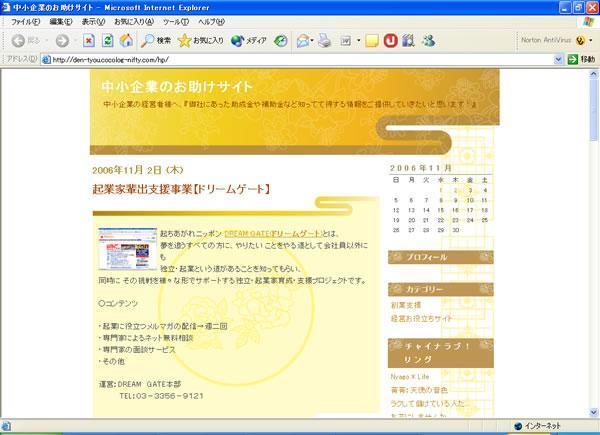Expand the Forward button history dropdown arrow
Image resolution: width=600 pixels, height=435 pixels.
tap(75, 41)
